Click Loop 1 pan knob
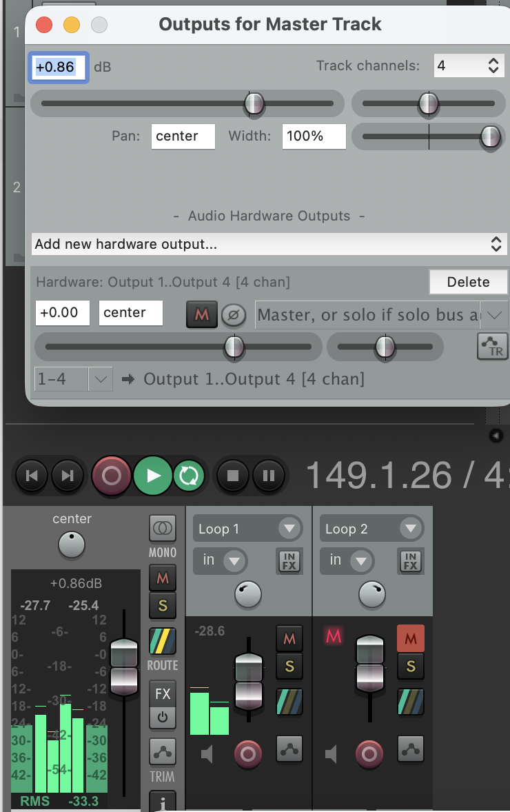The height and width of the screenshot is (812, 510). (x=248, y=594)
